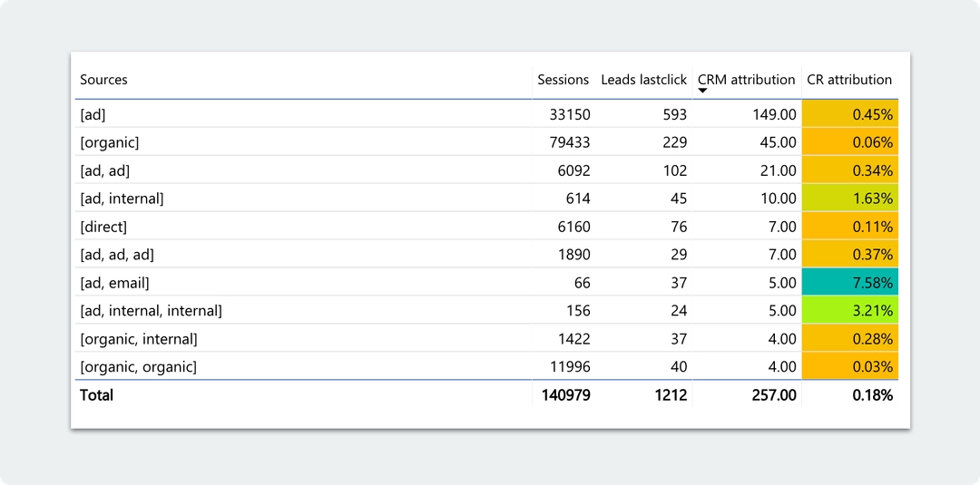
Task: Click the 0.45% CR attribution cell
Action: [850, 114]
